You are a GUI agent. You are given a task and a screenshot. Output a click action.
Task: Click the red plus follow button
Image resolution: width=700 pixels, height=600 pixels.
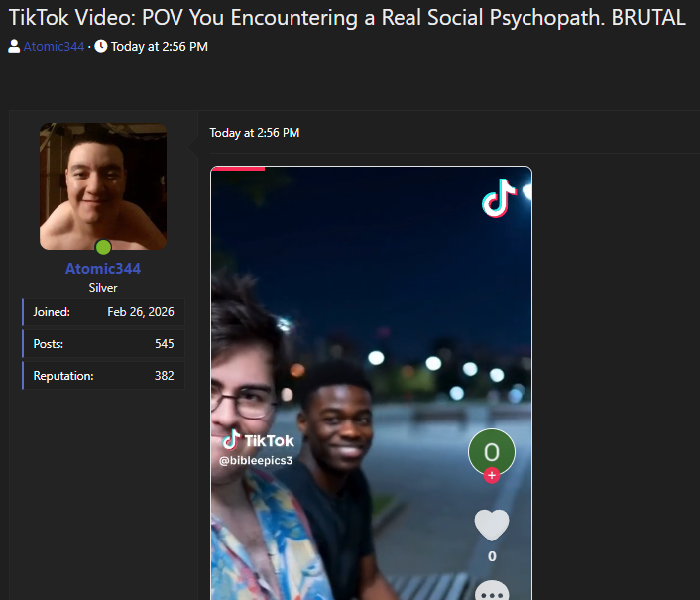coord(492,476)
